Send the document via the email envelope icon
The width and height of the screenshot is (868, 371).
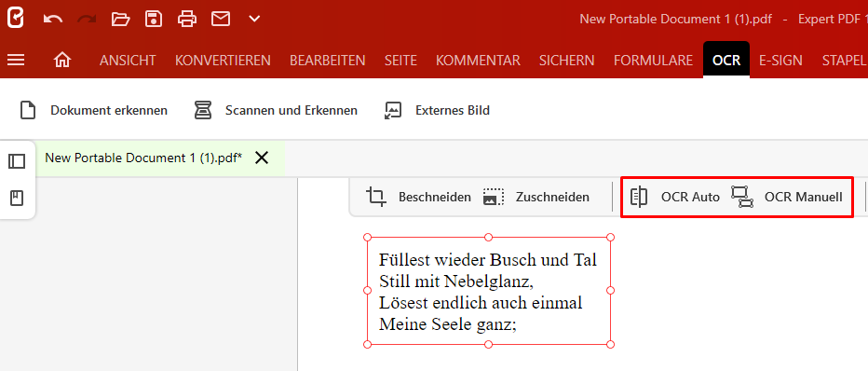pos(221,20)
